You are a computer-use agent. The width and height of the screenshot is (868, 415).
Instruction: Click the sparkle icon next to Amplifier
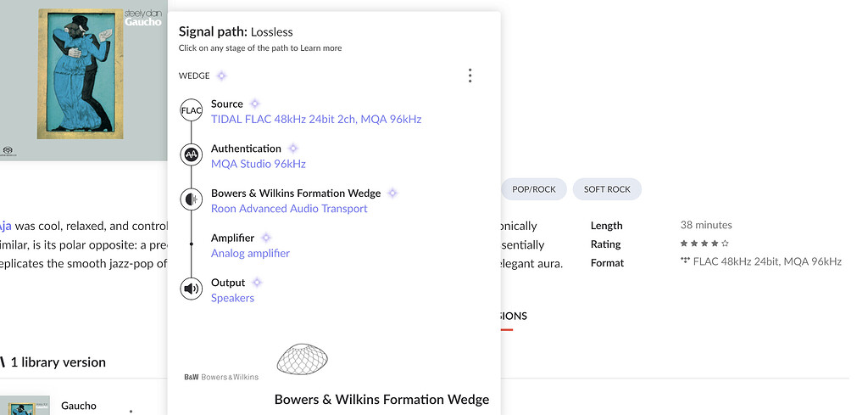(266, 238)
